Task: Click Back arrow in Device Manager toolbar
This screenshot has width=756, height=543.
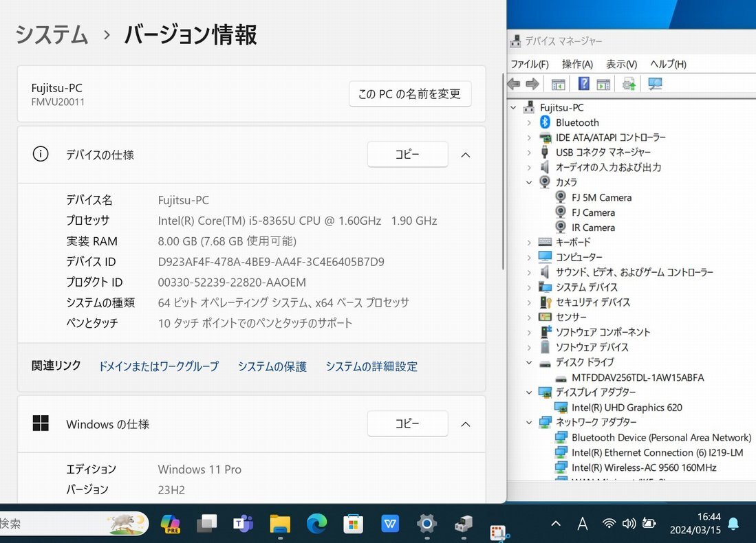Action: coord(514,84)
